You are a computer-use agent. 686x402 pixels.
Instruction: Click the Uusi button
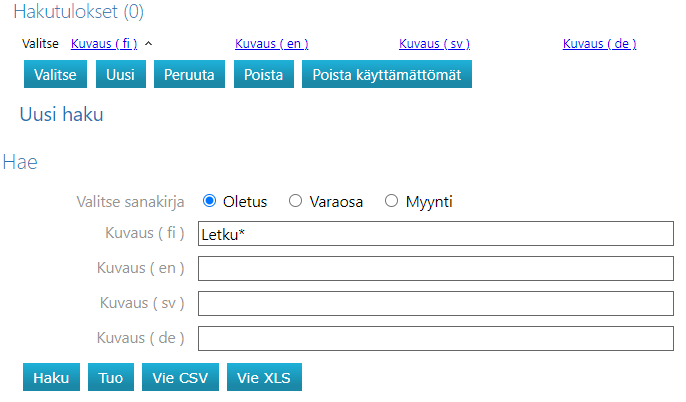click(120, 75)
